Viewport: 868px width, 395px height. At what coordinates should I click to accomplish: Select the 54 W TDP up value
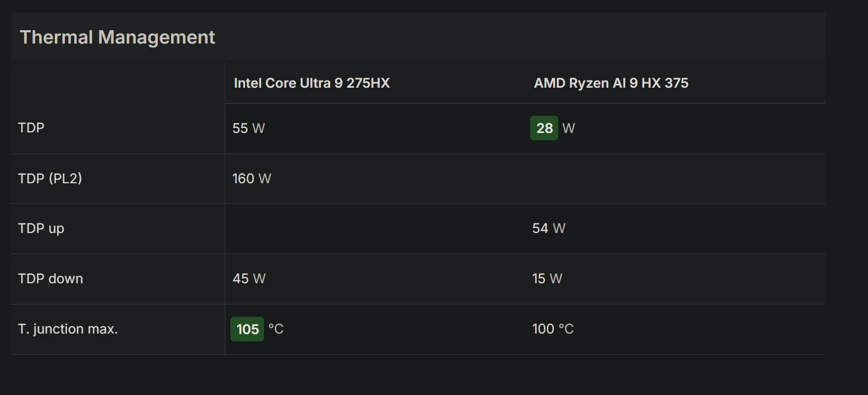(x=549, y=229)
